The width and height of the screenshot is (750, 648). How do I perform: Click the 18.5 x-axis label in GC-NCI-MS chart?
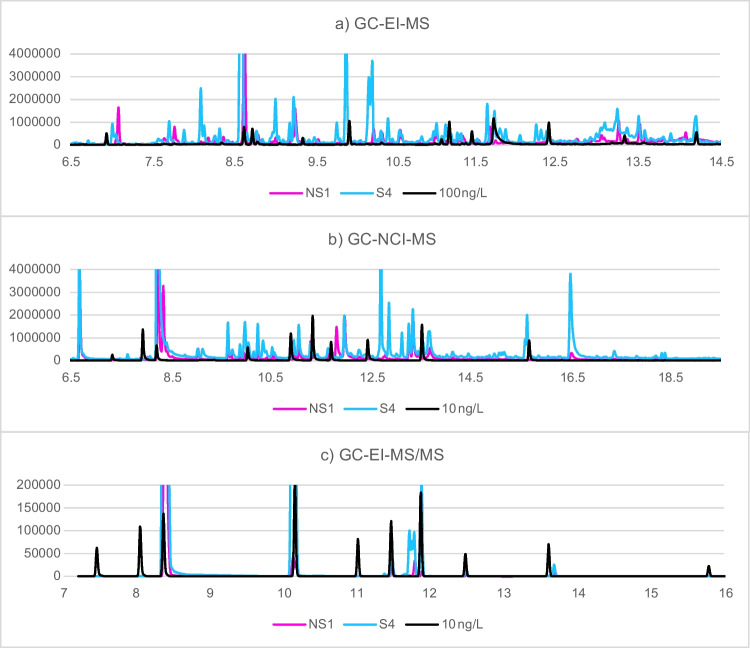(671, 378)
